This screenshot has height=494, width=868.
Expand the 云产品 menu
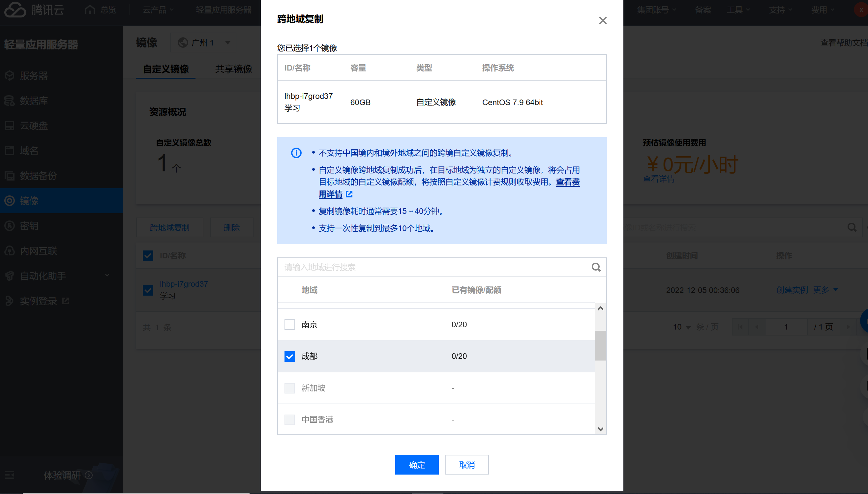click(x=158, y=10)
